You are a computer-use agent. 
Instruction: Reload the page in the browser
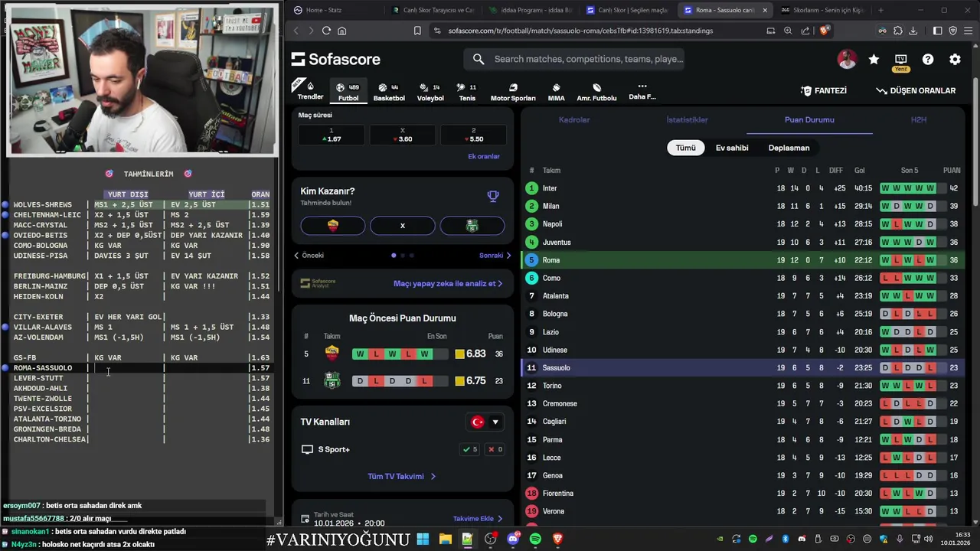(326, 31)
